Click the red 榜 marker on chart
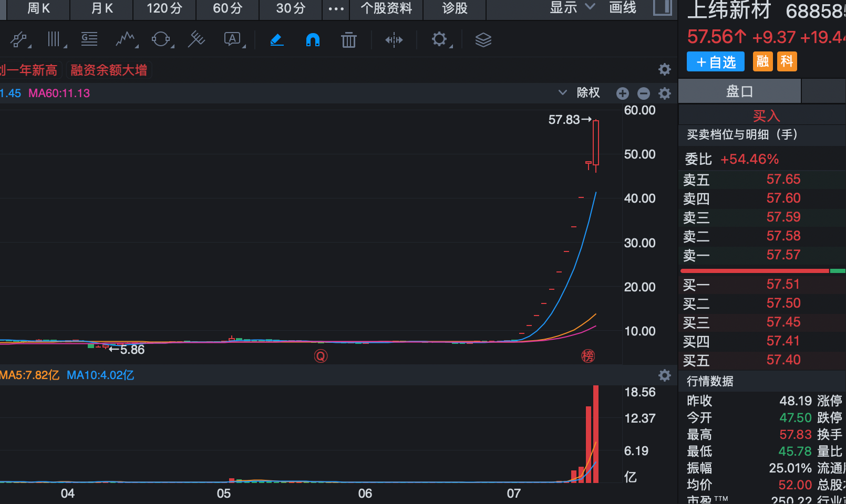 pyautogui.click(x=588, y=356)
